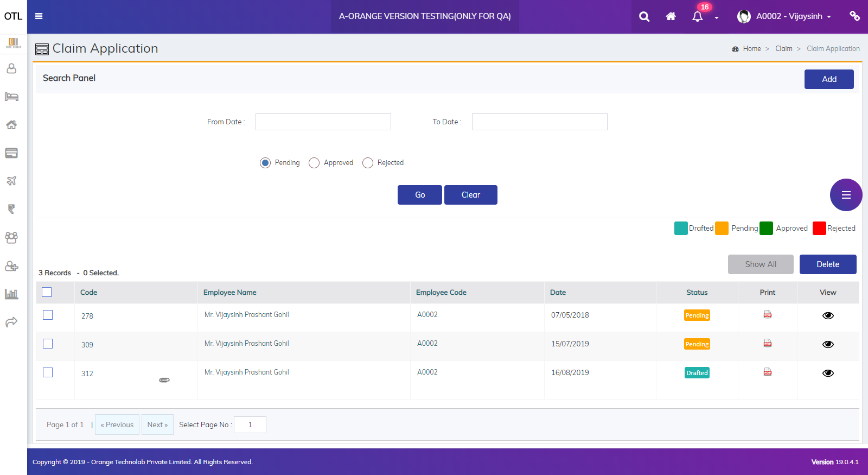Select the Pending radio button
This screenshot has width=868, height=475.
pyautogui.click(x=265, y=163)
